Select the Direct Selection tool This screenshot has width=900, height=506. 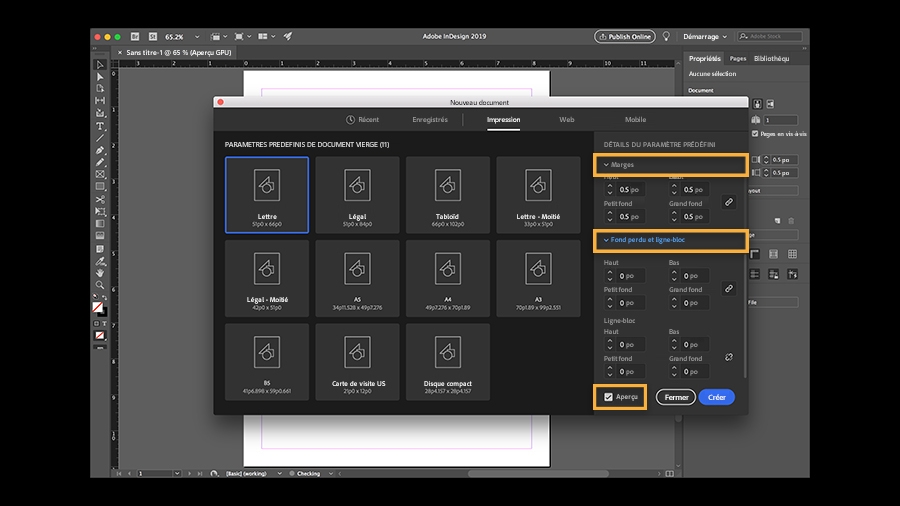point(100,77)
